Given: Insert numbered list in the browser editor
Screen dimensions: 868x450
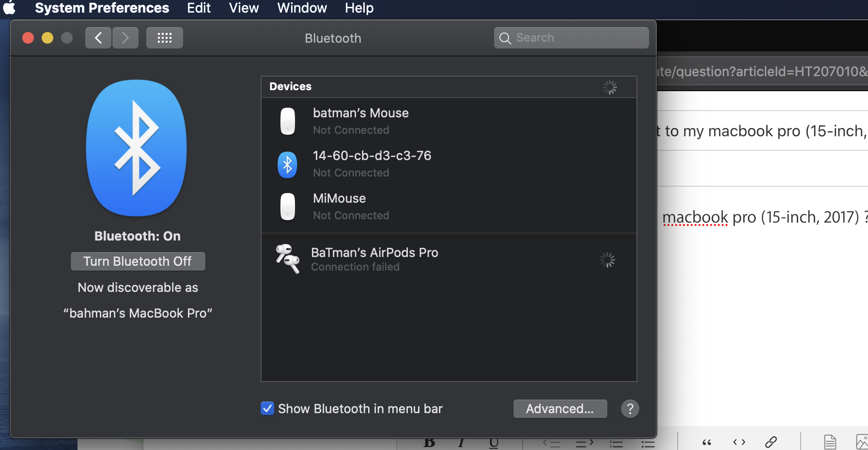Looking at the screenshot, I should (x=616, y=444).
